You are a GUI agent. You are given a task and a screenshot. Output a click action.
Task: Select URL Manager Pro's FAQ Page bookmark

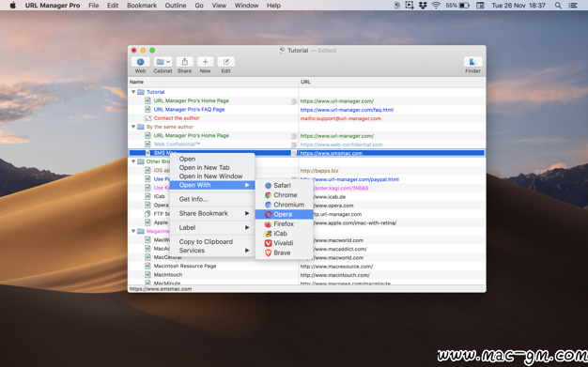click(189, 110)
